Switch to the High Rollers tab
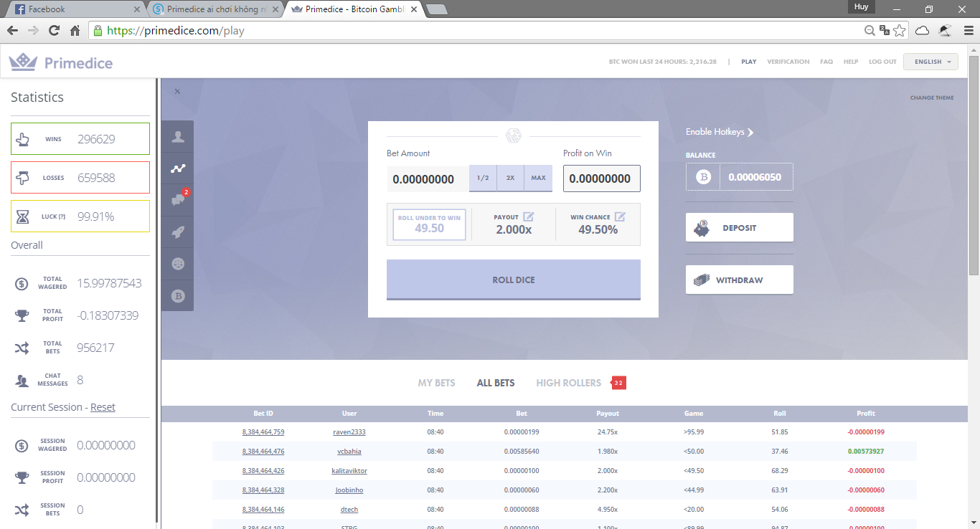Screen dimensions: 980x529 568,383
